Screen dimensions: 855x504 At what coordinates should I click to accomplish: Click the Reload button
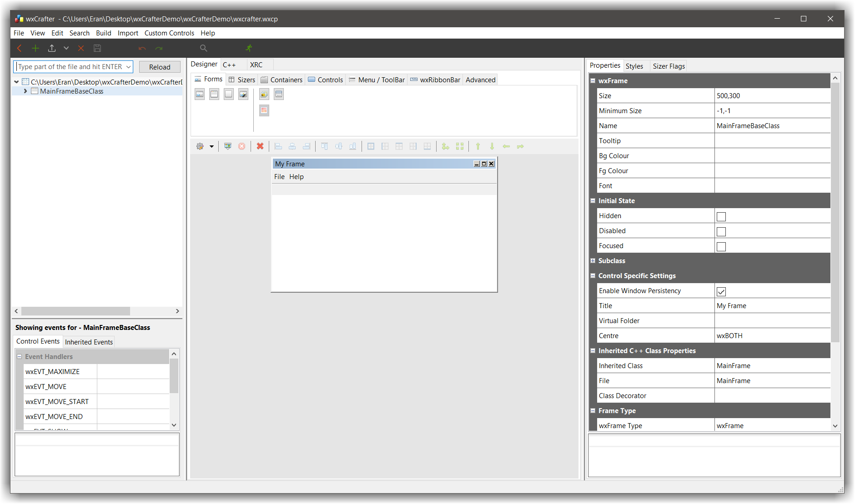click(x=160, y=67)
